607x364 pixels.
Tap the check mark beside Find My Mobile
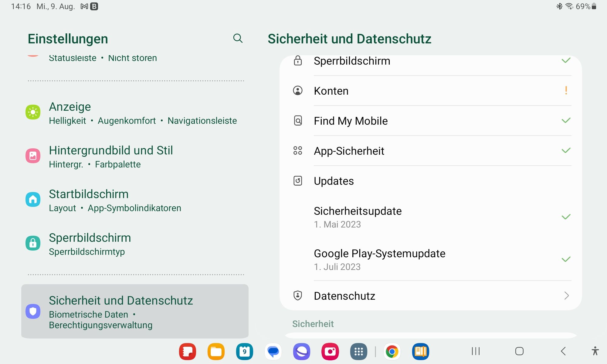(x=566, y=121)
